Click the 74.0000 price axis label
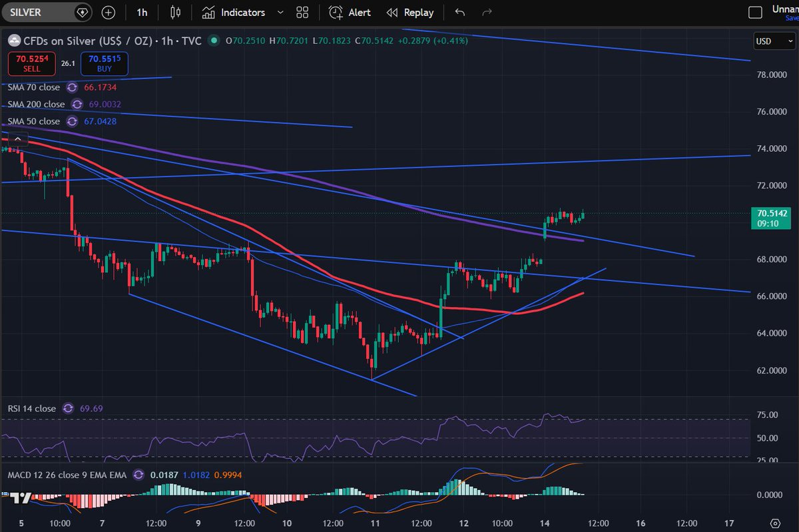The height and width of the screenshot is (532, 799). (772, 148)
